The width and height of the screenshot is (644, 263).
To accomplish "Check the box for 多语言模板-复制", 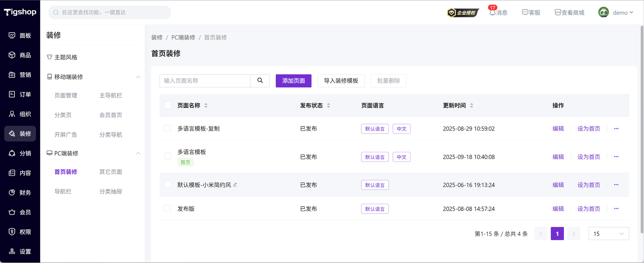I will click(168, 128).
